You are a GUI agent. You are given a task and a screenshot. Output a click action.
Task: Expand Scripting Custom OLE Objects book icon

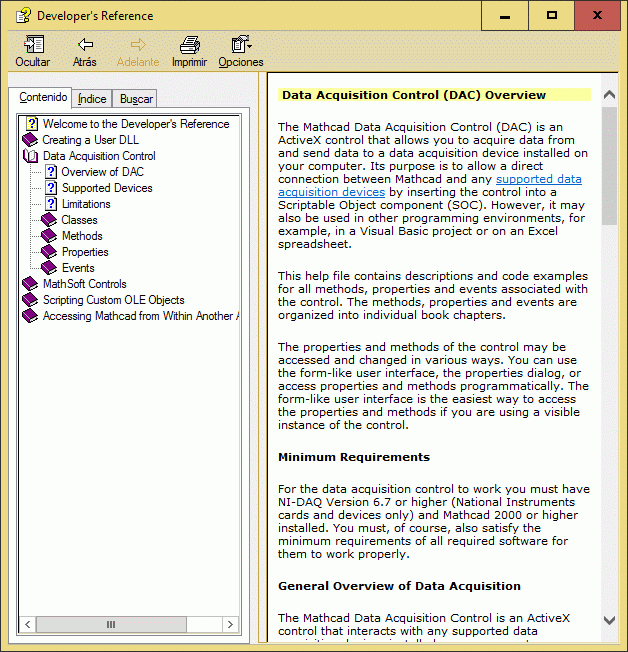pos(30,300)
